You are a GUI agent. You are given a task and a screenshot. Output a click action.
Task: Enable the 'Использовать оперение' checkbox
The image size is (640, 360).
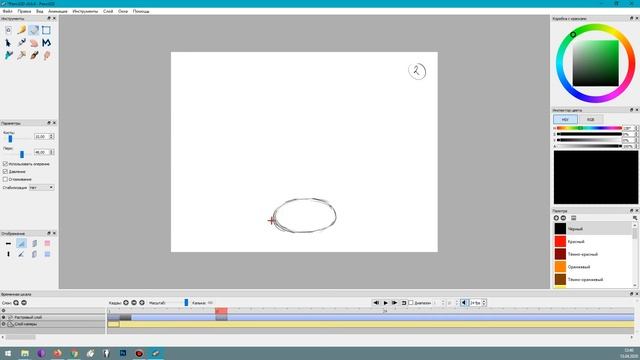[x=5, y=164]
